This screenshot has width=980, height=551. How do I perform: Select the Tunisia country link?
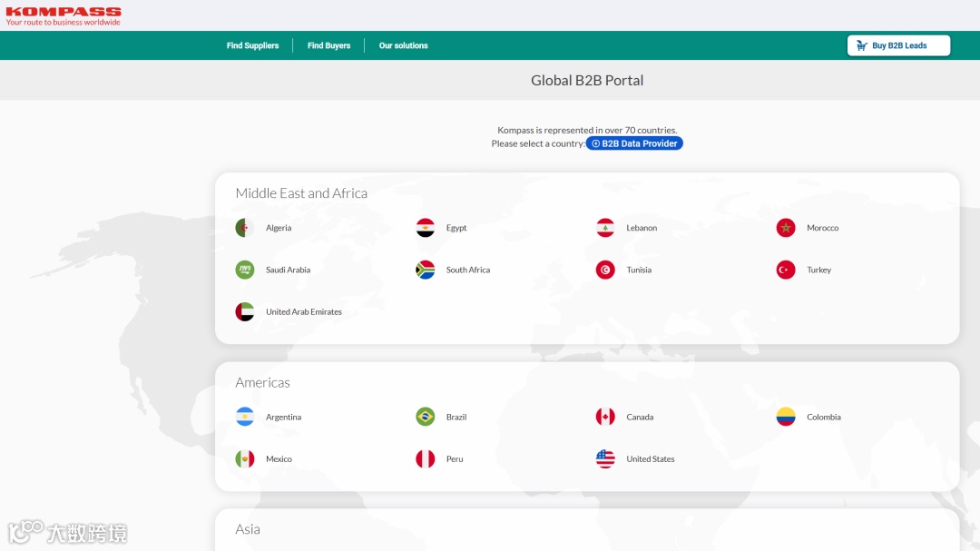pos(639,270)
